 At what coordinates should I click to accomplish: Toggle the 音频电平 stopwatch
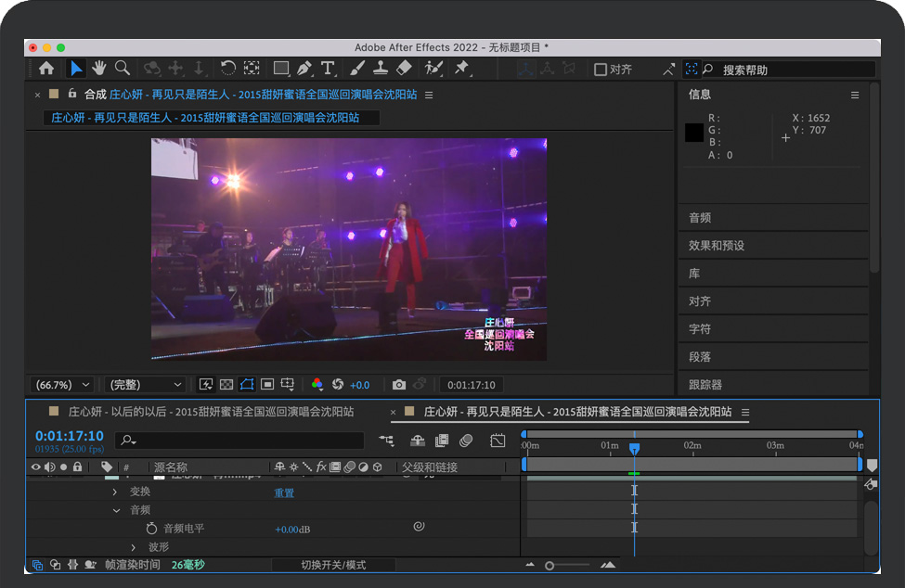click(152, 528)
